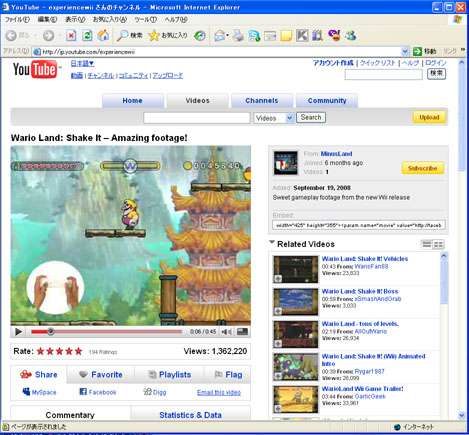Stop page loading with red X icon
Screen dimensions: 469x435
pyautogui.click(x=71, y=35)
